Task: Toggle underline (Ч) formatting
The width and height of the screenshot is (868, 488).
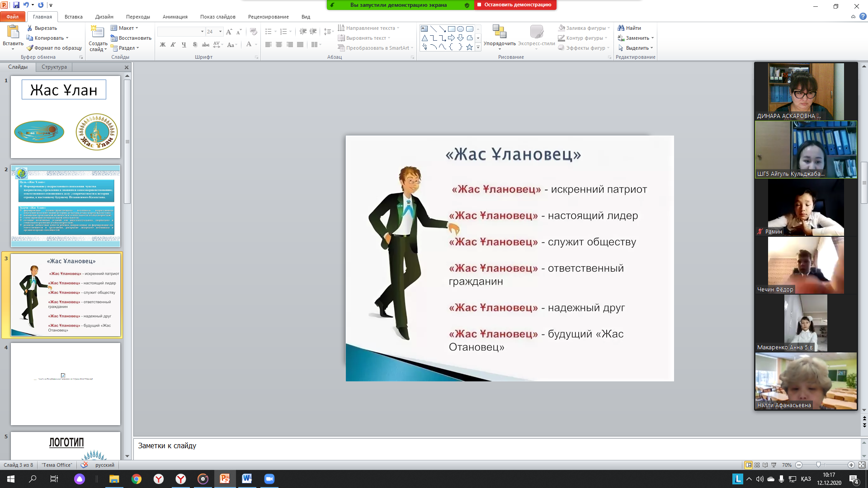Action: [184, 45]
